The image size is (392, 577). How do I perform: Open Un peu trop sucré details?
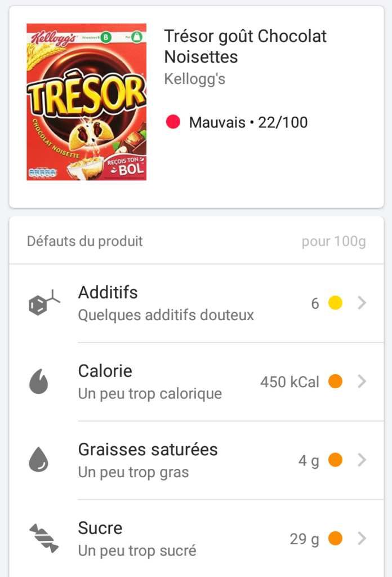coord(137,551)
